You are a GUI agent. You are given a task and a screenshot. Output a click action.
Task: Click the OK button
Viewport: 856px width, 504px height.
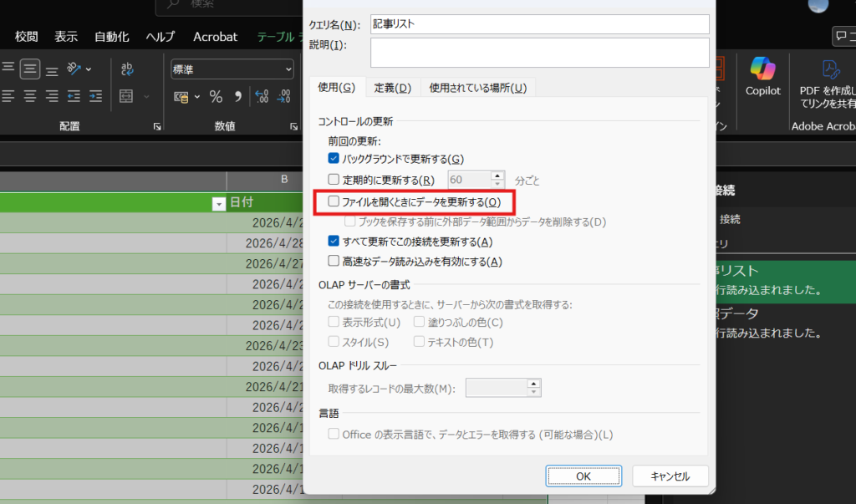583,476
